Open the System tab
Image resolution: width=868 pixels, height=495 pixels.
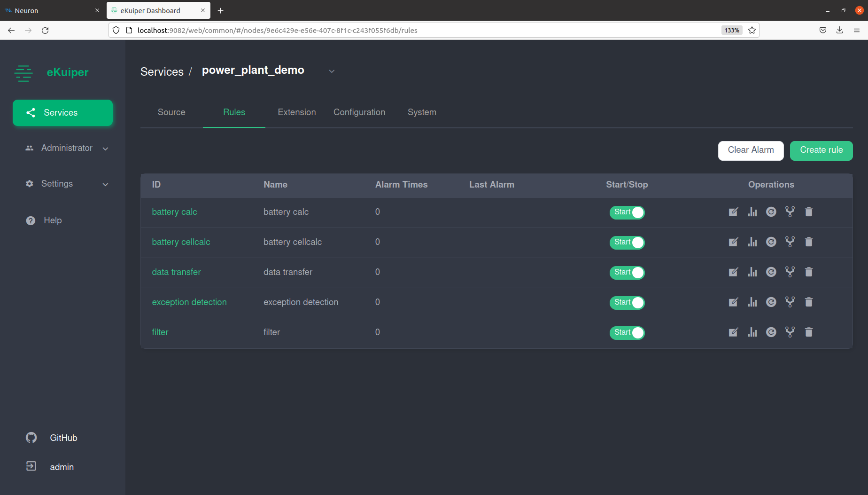point(422,112)
